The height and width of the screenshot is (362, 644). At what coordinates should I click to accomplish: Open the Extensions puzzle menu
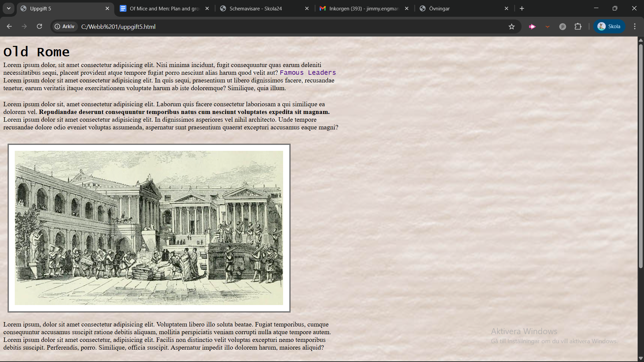coord(578,26)
